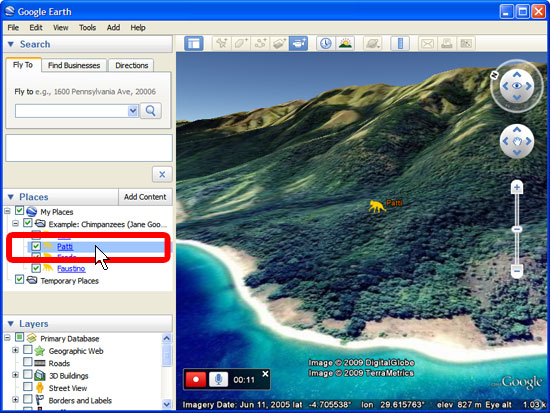The image size is (550, 413).
Task: Click the hand icon in Move joystick
Action: 517,141
